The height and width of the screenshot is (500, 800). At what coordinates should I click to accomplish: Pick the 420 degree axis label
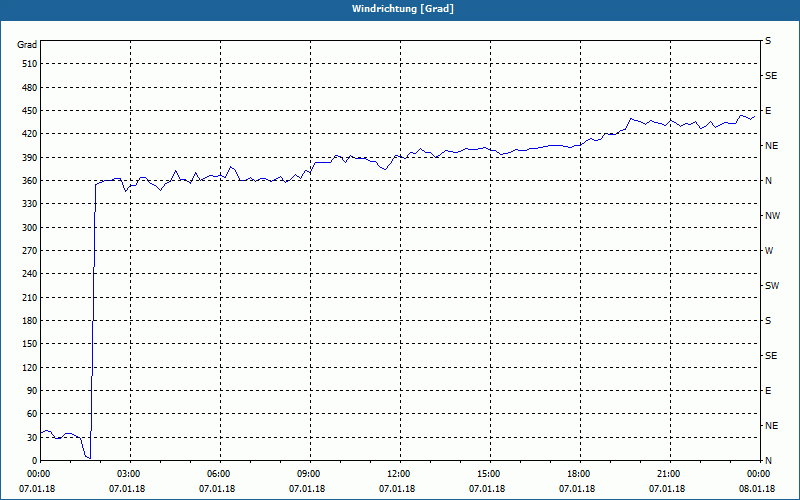click(x=30, y=134)
